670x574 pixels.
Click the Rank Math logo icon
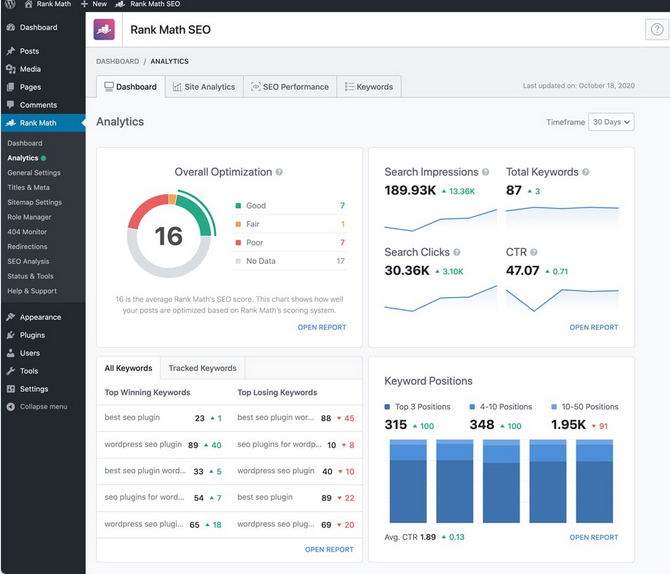(x=104, y=30)
